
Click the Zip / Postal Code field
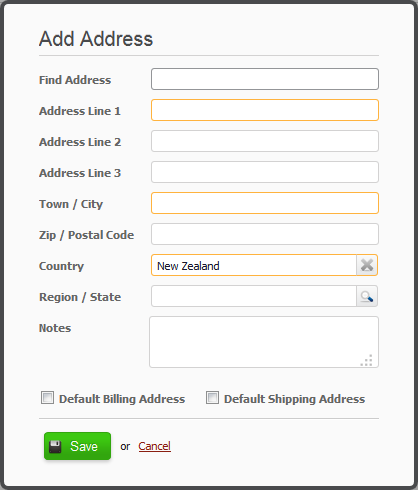265,234
